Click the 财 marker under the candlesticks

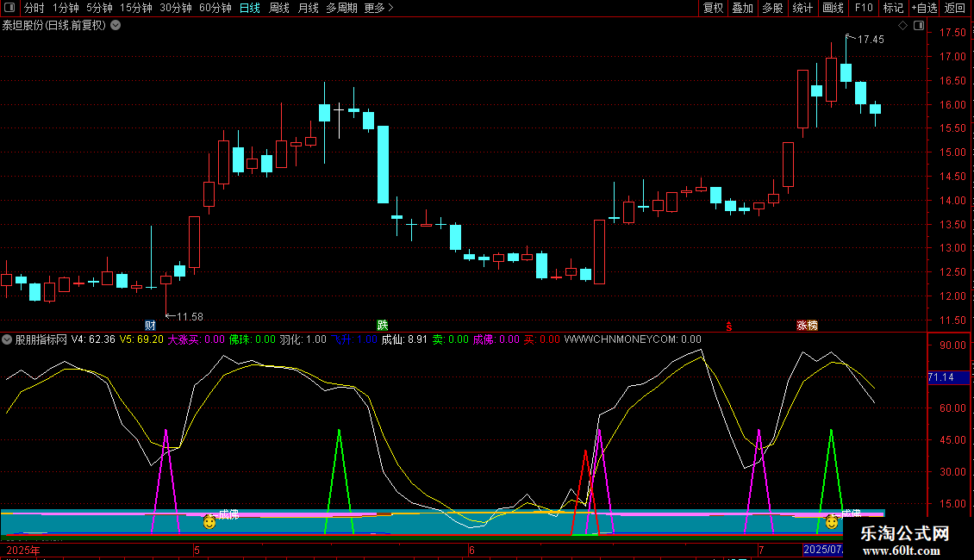[150, 326]
